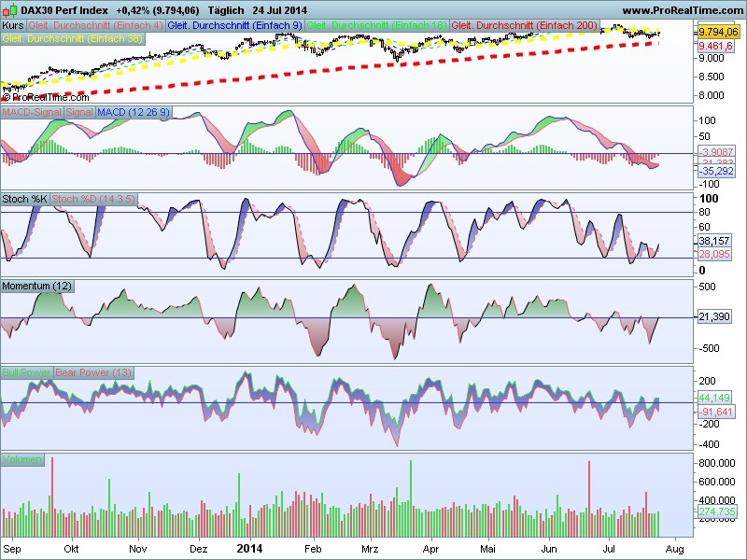Viewport: 747px width, 560px height.
Task: Click the 2014 year label on time axis
Action: pyautogui.click(x=249, y=549)
